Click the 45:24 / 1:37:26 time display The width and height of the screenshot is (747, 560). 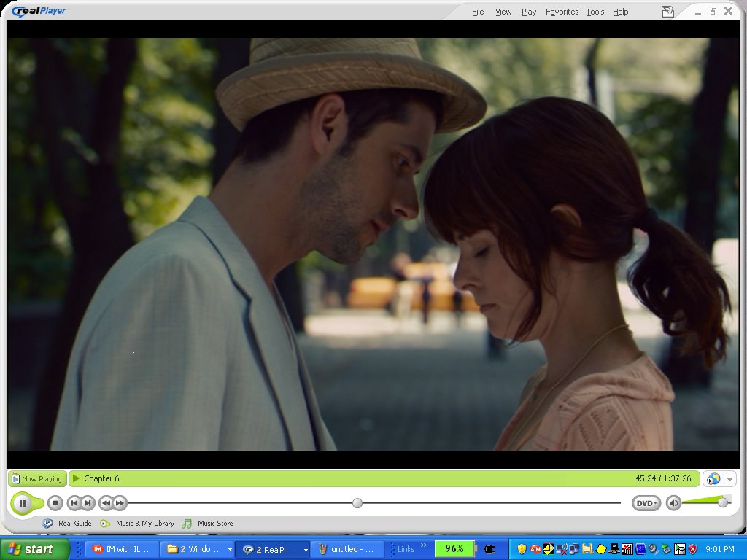pos(663,478)
